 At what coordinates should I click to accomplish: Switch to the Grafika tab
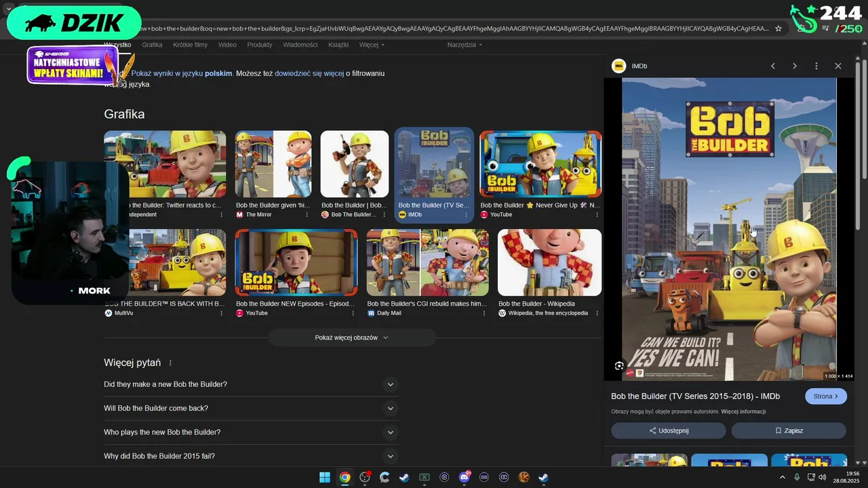(152, 45)
